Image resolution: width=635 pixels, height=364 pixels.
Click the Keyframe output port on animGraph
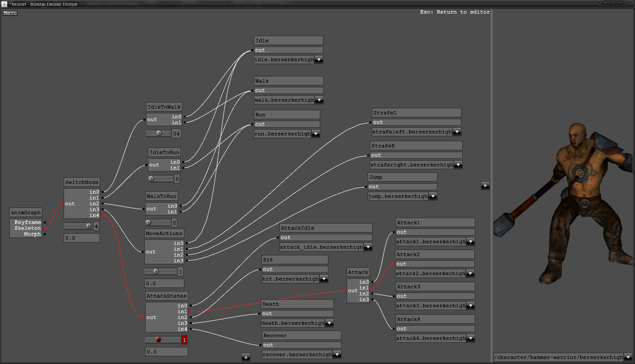click(45, 222)
